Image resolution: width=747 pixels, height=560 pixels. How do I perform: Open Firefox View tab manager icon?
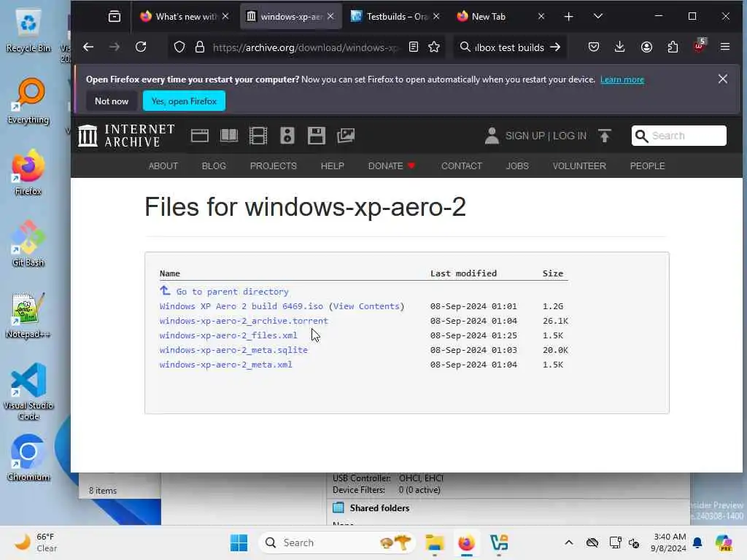115,17
